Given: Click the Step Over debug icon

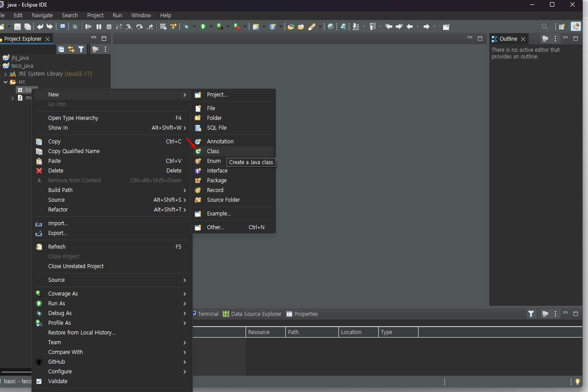Looking at the screenshot, I should 139,27.
